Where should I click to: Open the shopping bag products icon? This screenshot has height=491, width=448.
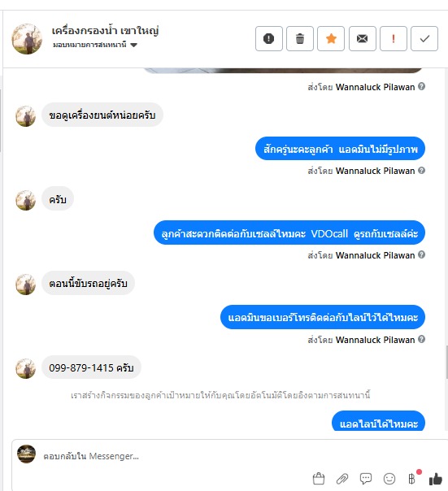click(319, 479)
